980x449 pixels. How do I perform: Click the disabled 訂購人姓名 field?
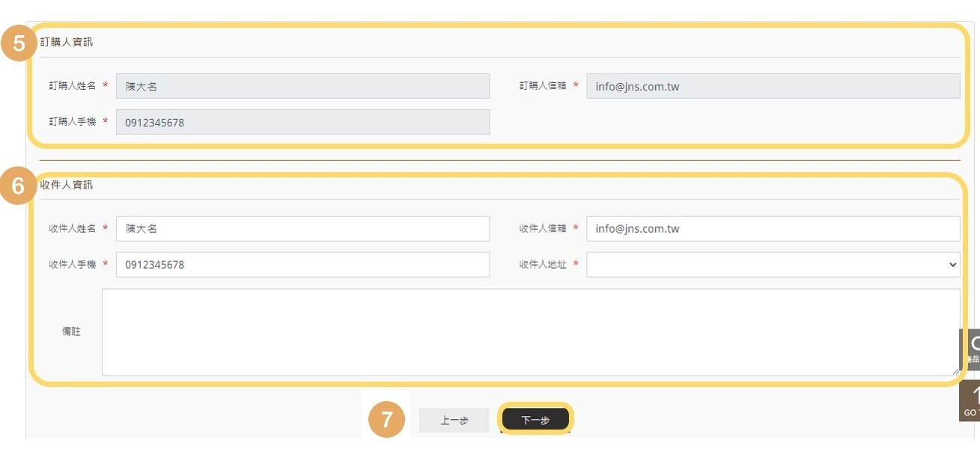(x=302, y=86)
